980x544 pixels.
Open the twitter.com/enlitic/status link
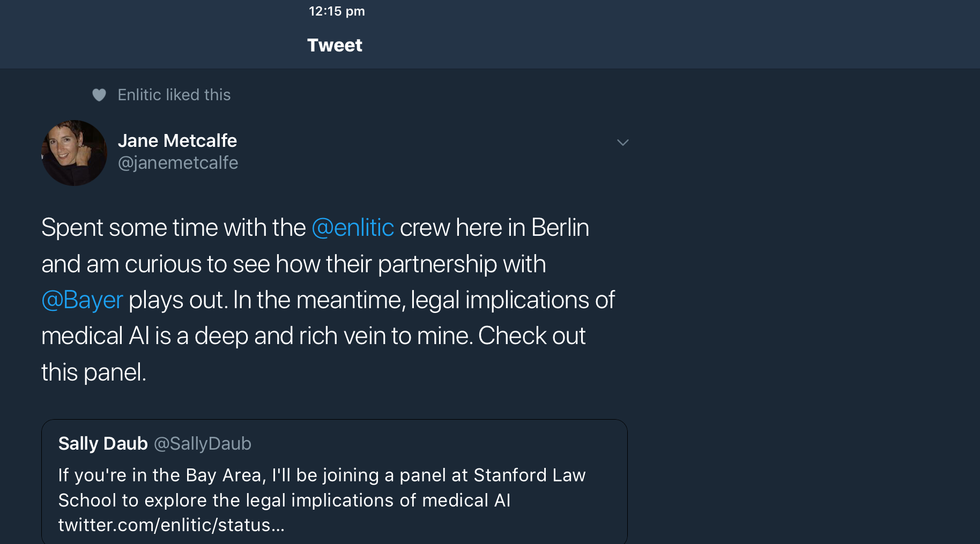tap(171, 525)
